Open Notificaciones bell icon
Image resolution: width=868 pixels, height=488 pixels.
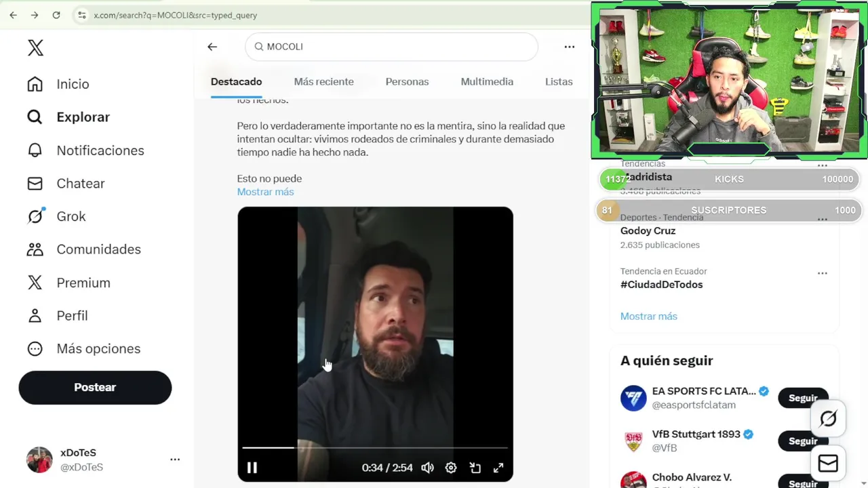pyautogui.click(x=35, y=150)
